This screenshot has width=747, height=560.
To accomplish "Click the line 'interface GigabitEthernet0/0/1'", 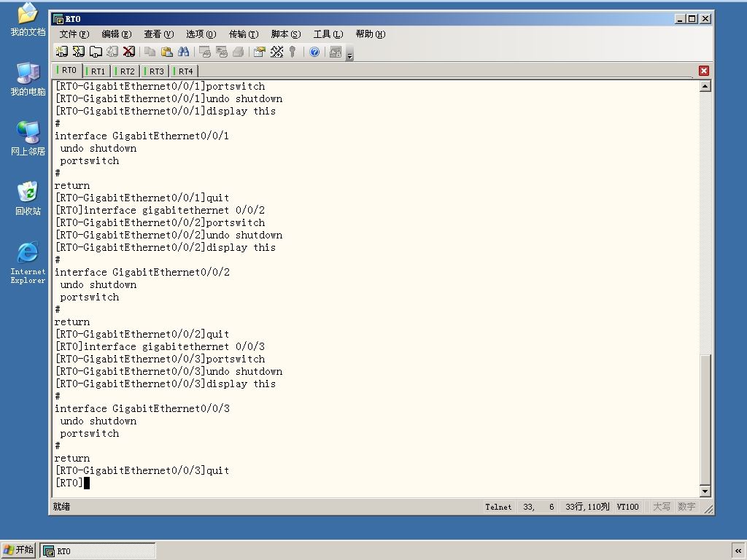I will tap(142, 136).
